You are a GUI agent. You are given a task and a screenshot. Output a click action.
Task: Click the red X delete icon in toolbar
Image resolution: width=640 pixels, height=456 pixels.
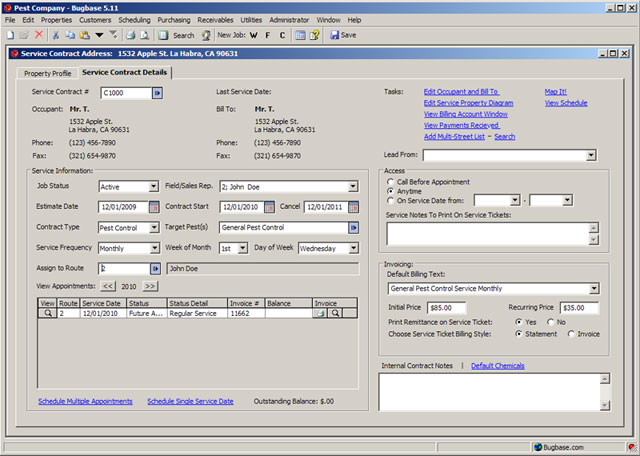click(39, 35)
